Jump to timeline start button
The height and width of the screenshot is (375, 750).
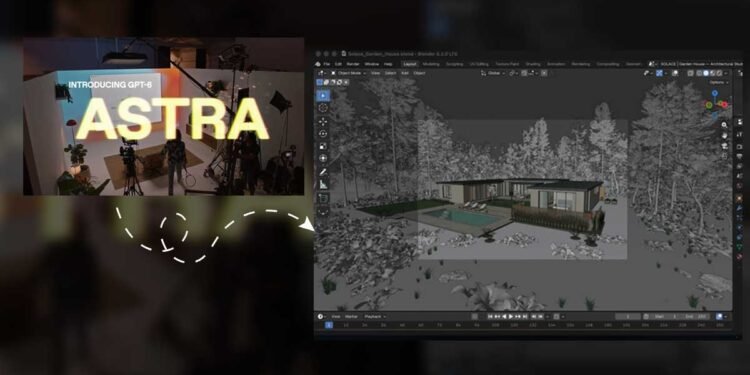490,316
